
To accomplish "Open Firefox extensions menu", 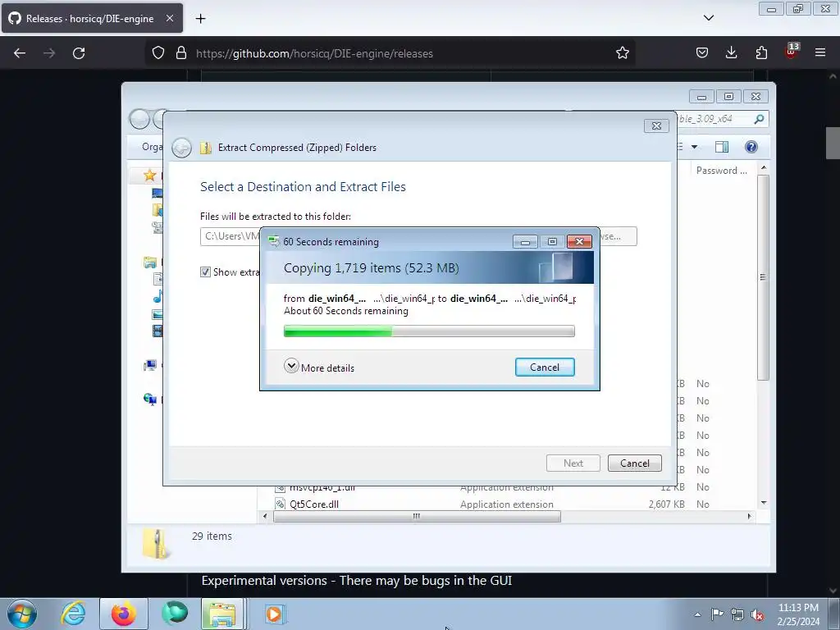I will (761, 53).
